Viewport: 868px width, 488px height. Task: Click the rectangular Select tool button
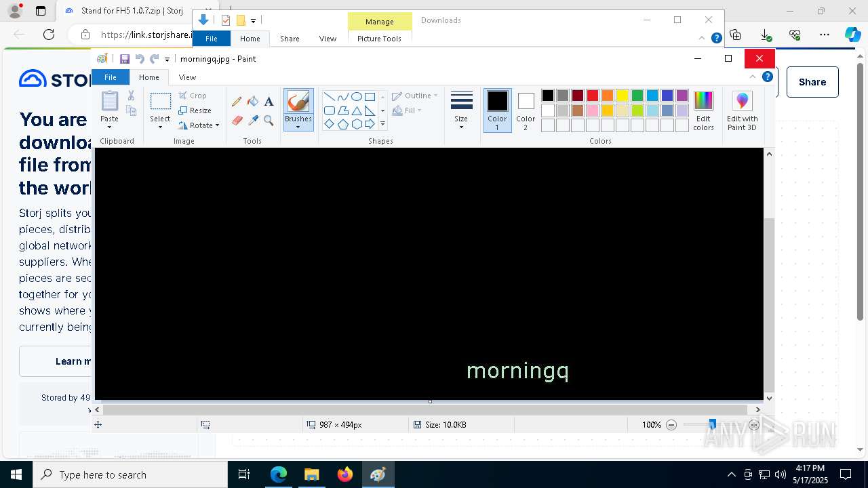160,102
